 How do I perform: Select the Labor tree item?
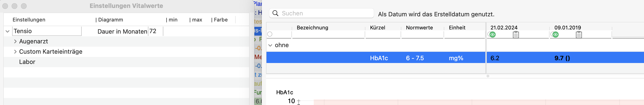[x=27, y=62]
